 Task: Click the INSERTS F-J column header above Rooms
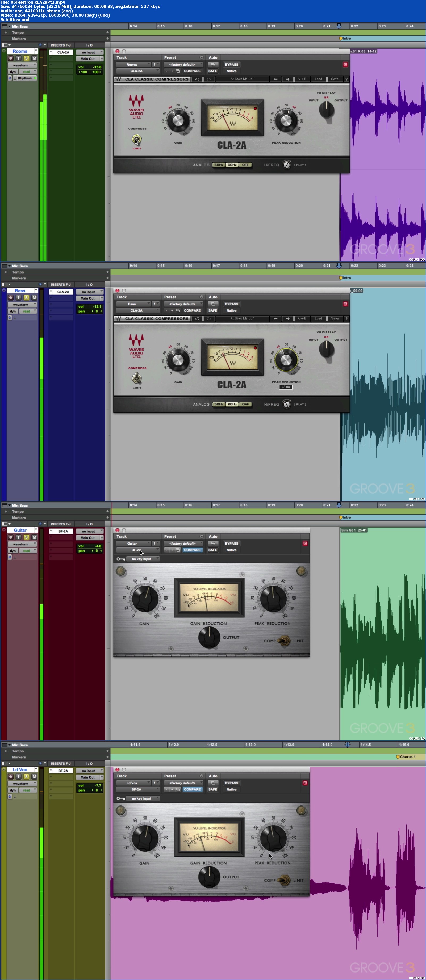(61, 45)
